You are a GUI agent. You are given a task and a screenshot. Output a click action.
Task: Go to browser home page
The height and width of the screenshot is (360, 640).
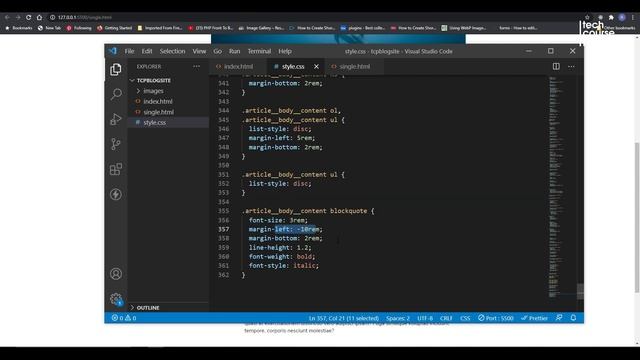click(x=39, y=17)
